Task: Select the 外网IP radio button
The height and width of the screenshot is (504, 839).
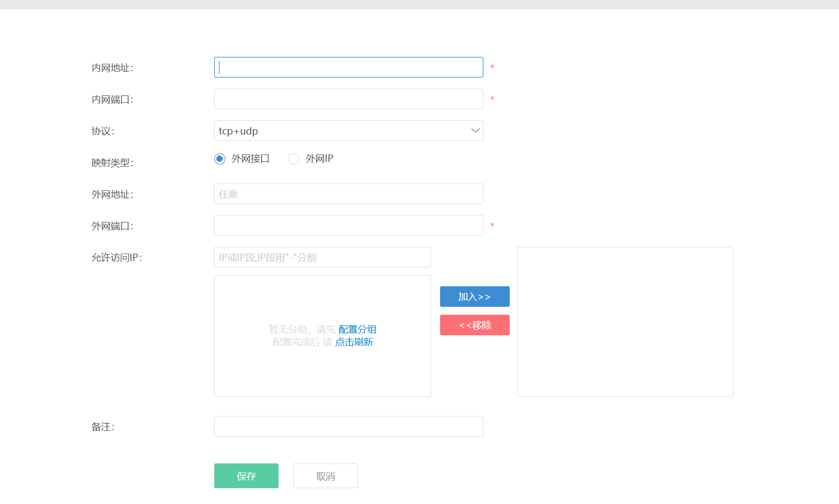Action: (294, 159)
